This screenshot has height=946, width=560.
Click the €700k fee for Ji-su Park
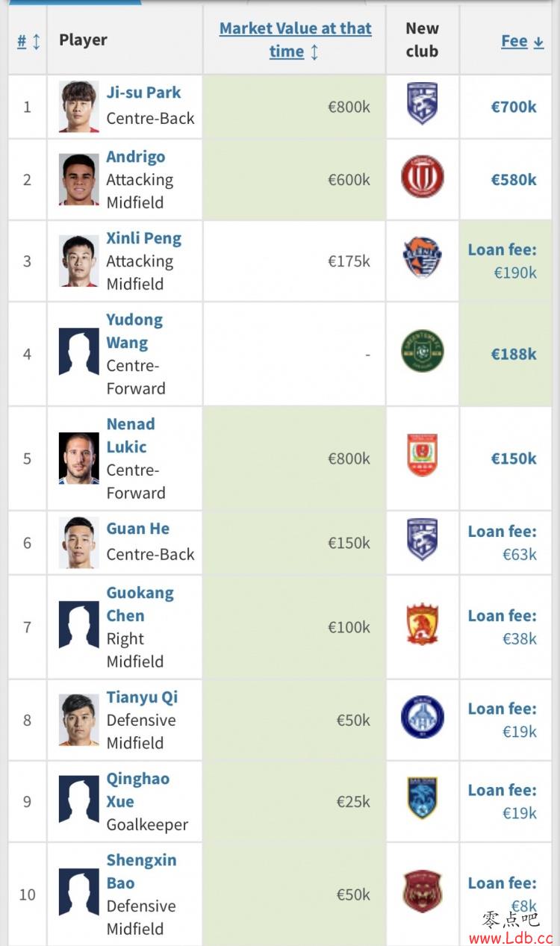[514, 107]
